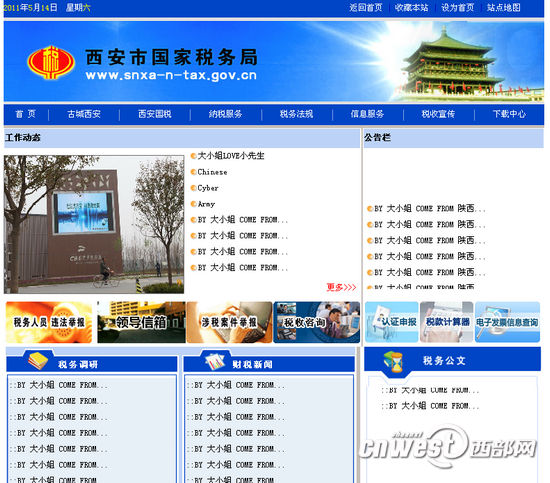
Task: Click orange bullet beside Cyber
Action: pos(193,188)
